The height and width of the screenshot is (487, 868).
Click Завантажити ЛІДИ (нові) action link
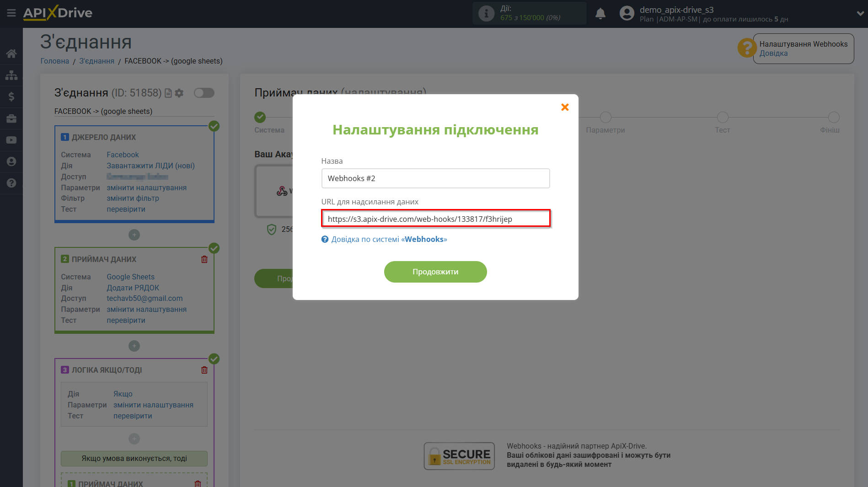pos(150,166)
